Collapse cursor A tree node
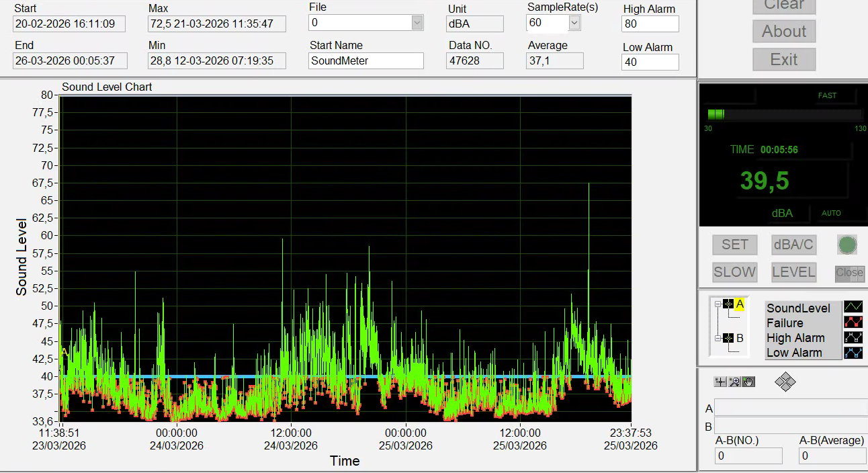868x473 pixels. click(x=718, y=304)
